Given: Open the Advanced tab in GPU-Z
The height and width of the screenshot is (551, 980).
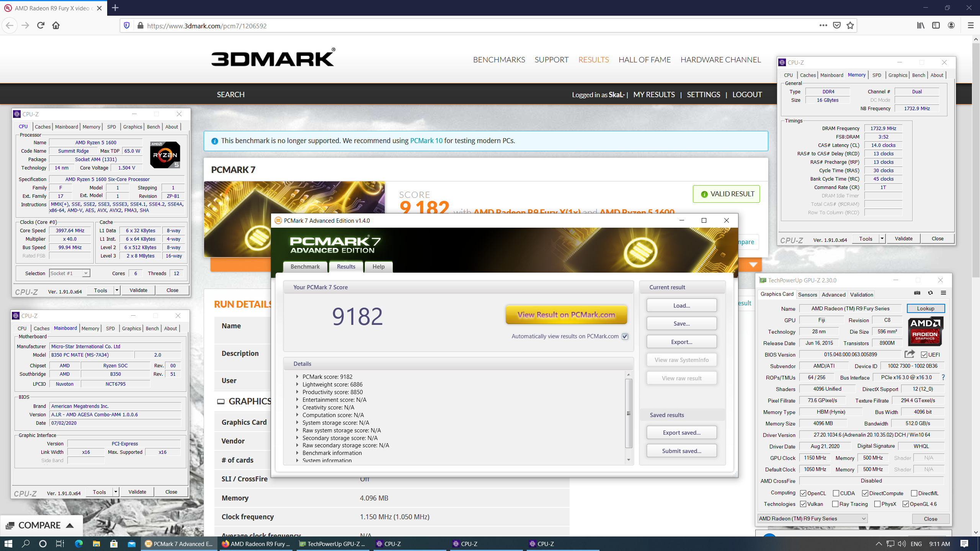Looking at the screenshot, I should coord(833,294).
